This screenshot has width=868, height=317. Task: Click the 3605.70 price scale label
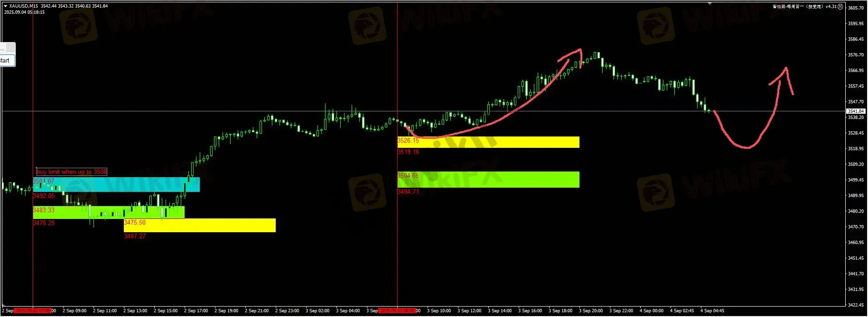coord(856,8)
